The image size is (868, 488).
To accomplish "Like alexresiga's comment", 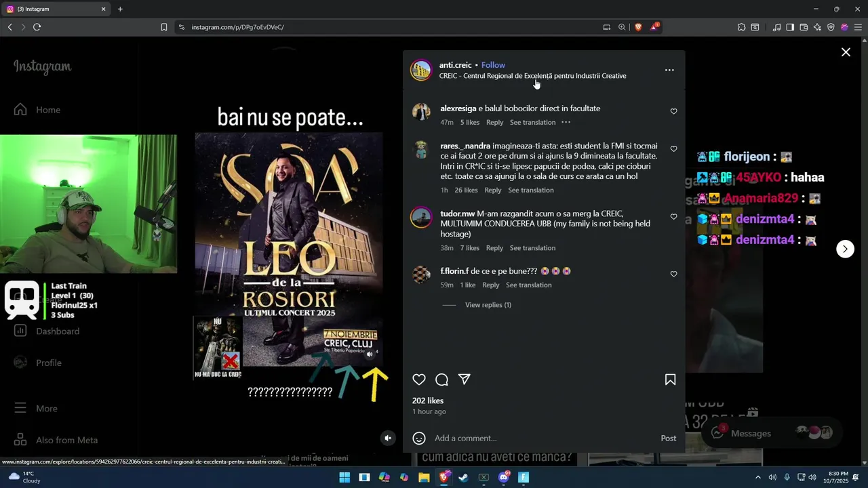I will click(673, 111).
